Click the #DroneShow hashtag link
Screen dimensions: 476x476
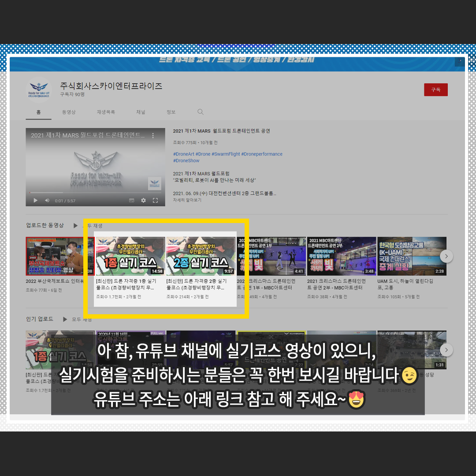tap(186, 160)
